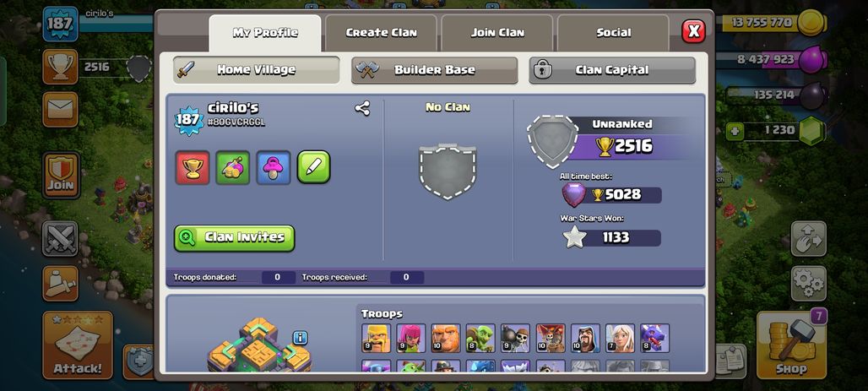Select the Builder Base profile view
The image size is (868, 391).
pos(434,70)
